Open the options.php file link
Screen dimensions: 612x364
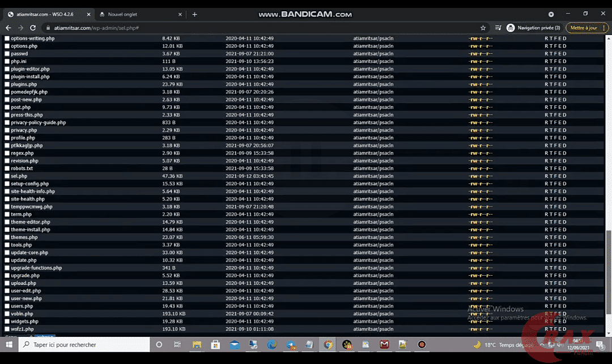pyautogui.click(x=24, y=46)
